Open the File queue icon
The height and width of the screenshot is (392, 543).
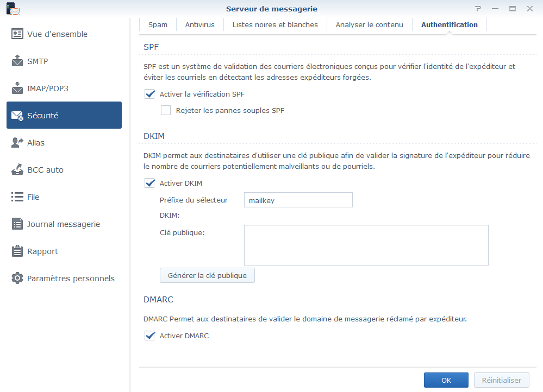point(17,197)
